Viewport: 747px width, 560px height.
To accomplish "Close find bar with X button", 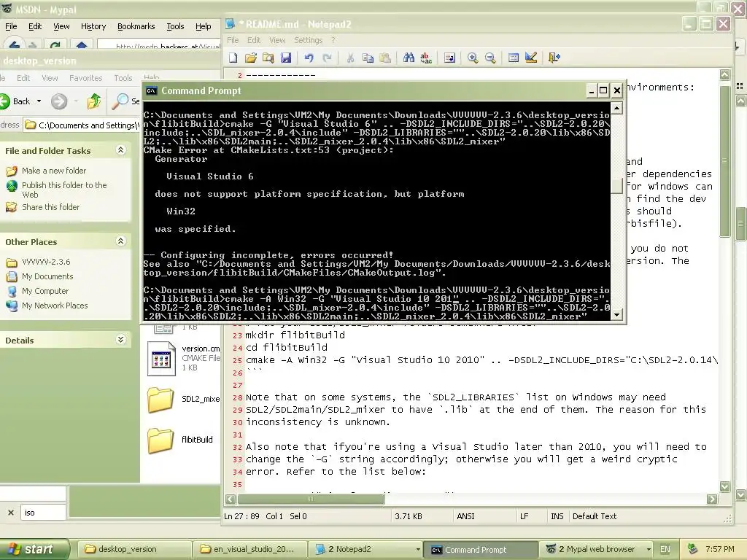I will 10,513.
